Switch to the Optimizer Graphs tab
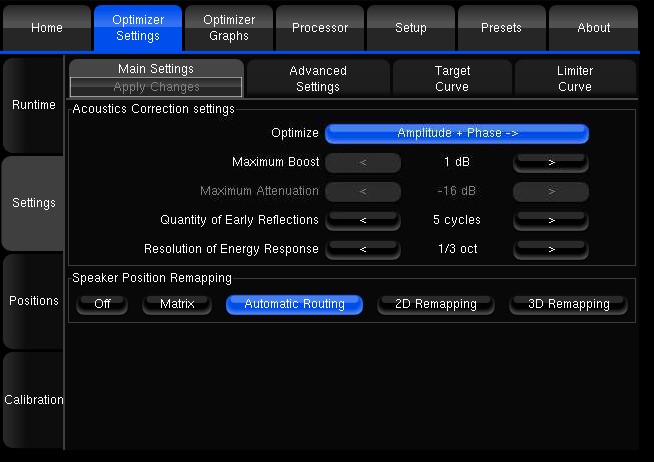 coord(229,28)
